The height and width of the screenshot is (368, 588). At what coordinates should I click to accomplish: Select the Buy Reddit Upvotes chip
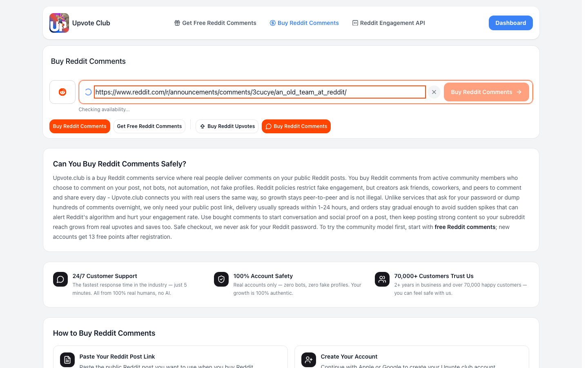click(x=227, y=126)
